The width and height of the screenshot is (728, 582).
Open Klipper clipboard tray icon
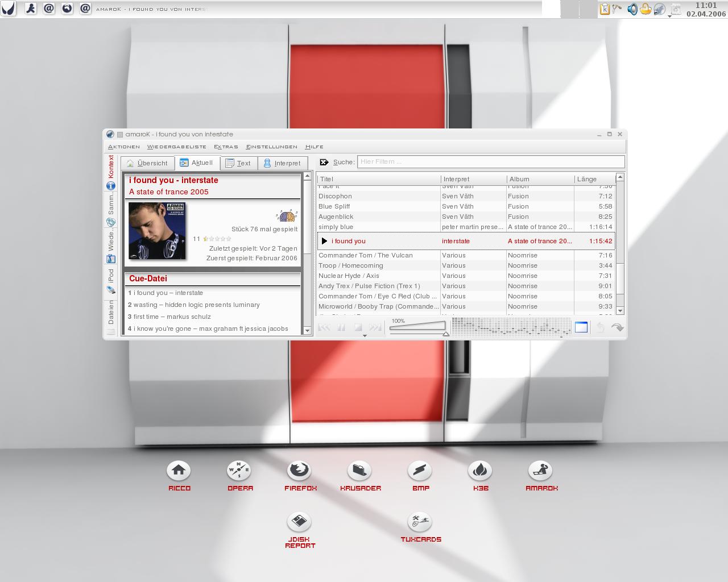605,9
